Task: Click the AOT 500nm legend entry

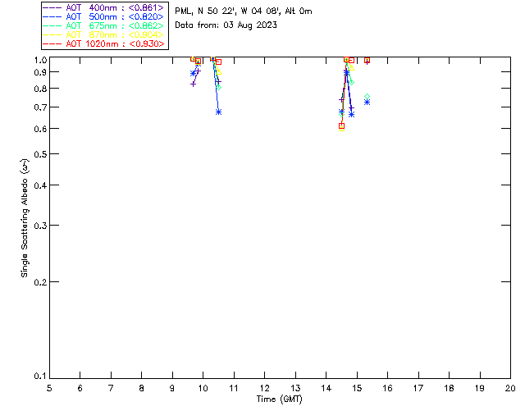Action: click(104, 16)
